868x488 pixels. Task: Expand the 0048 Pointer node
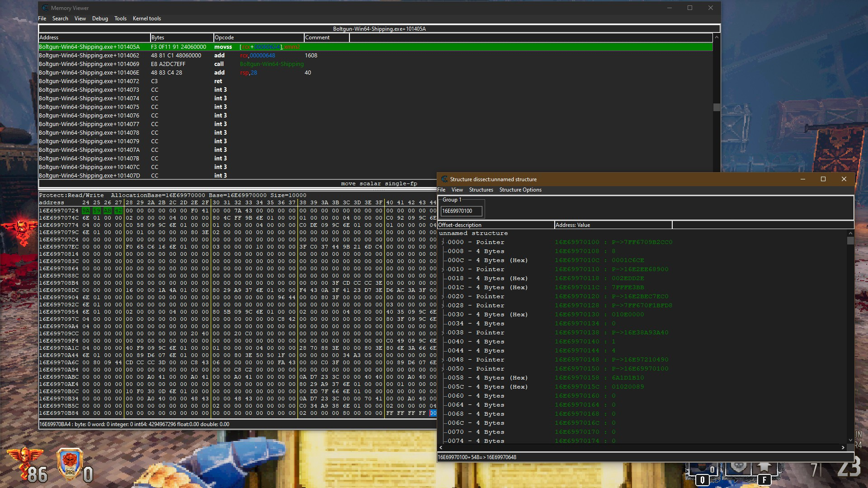[443, 360]
